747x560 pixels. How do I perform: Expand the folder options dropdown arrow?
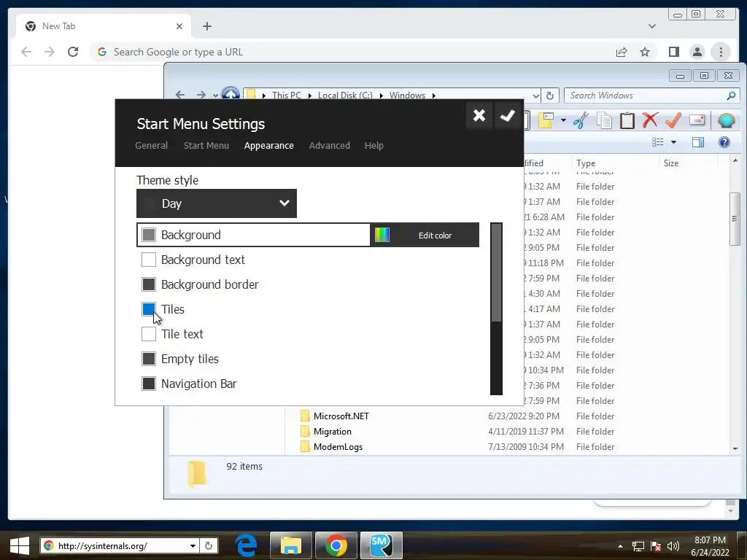pyautogui.click(x=563, y=120)
